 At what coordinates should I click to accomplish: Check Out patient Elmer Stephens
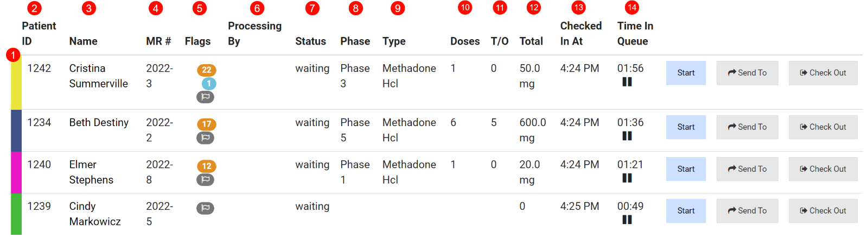tap(823, 169)
